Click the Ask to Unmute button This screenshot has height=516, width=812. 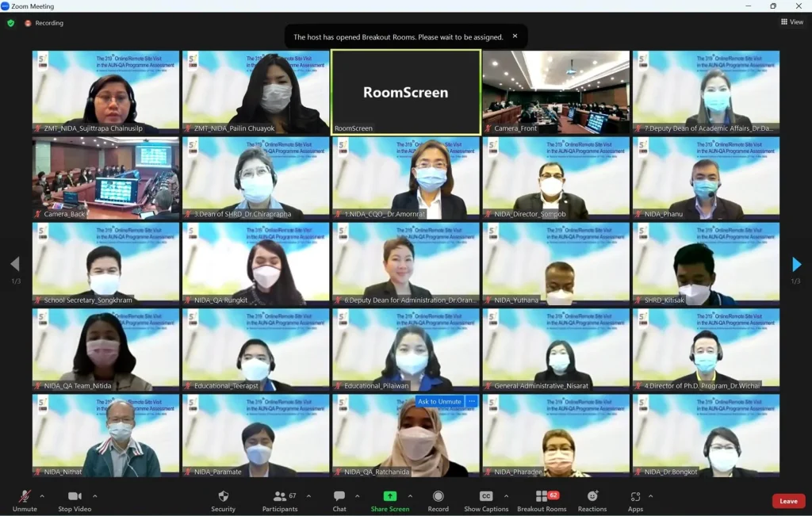pos(439,402)
